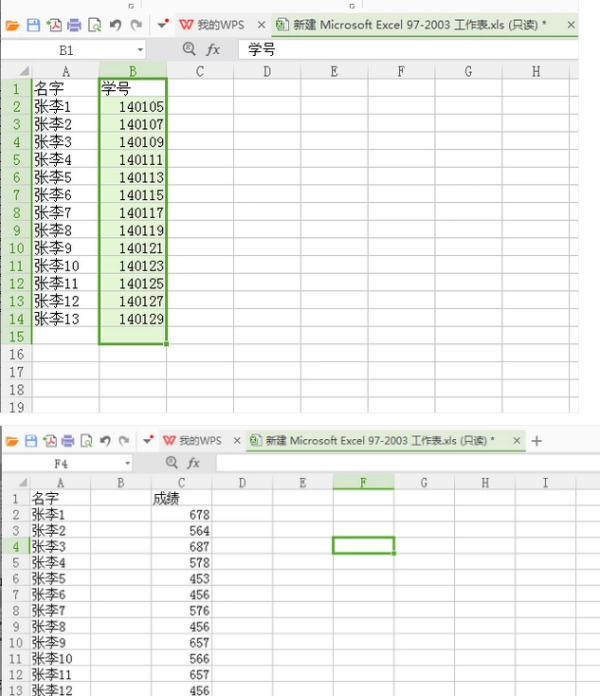Image resolution: width=600 pixels, height=696 pixels.
Task: Click cell 张李13 in top sheet
Action: pyautogui.click(x=66, y=319)
